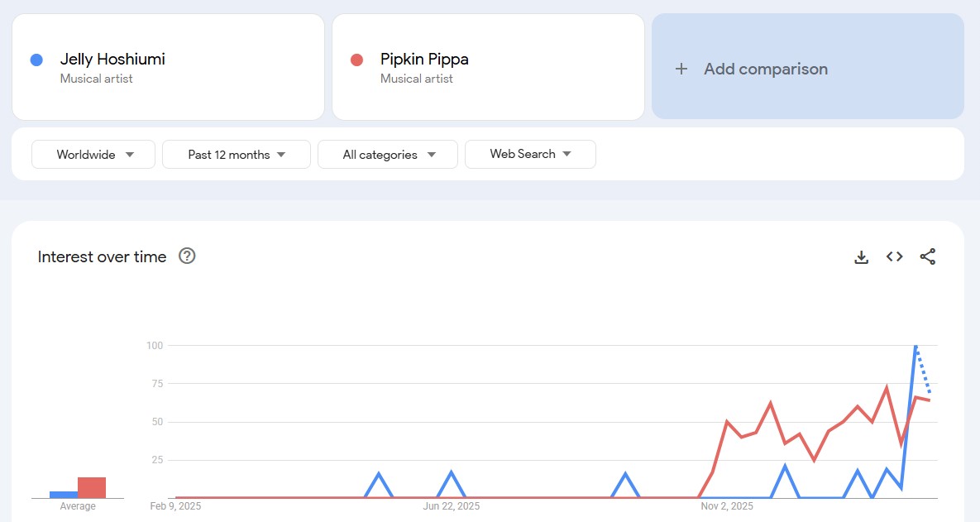This screenshot has height=522, width=980.
Task: Share the Interest over time chart
Action: (x=928, y=256)
